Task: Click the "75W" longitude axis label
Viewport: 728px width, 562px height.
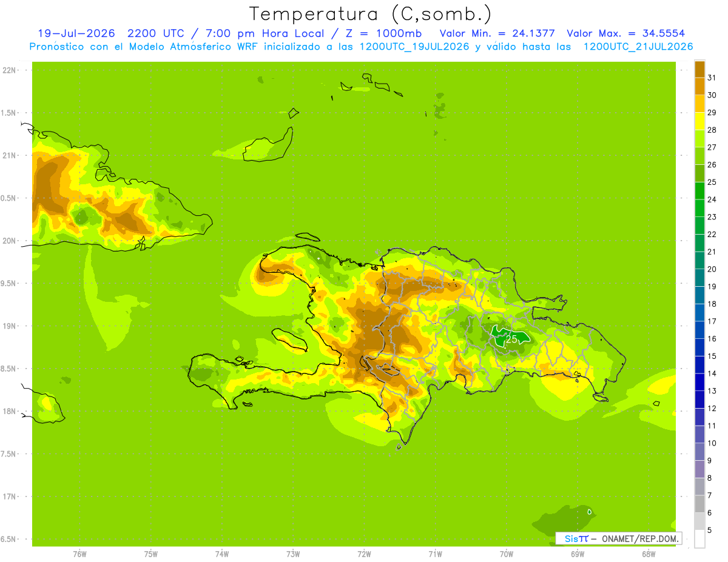Action: click(151, 554)
